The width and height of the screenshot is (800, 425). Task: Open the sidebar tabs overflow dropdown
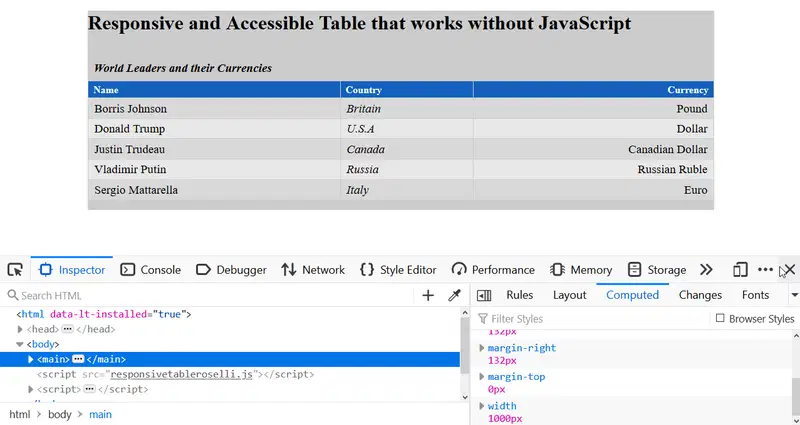coord(794,295)
